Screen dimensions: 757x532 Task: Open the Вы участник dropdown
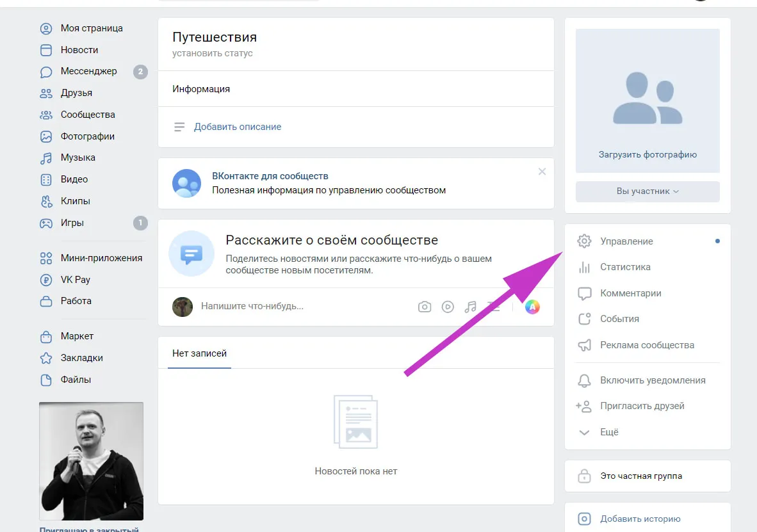[647, 191]
